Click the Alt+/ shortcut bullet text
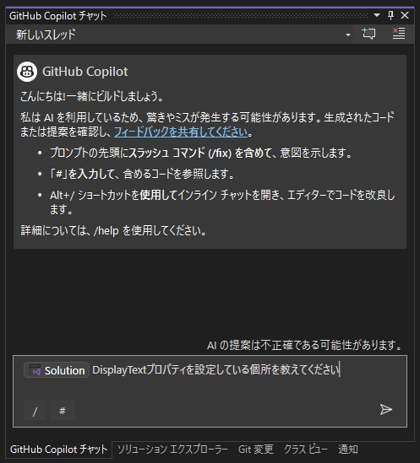This screenshot has height=463, width=420. (222, 202)
